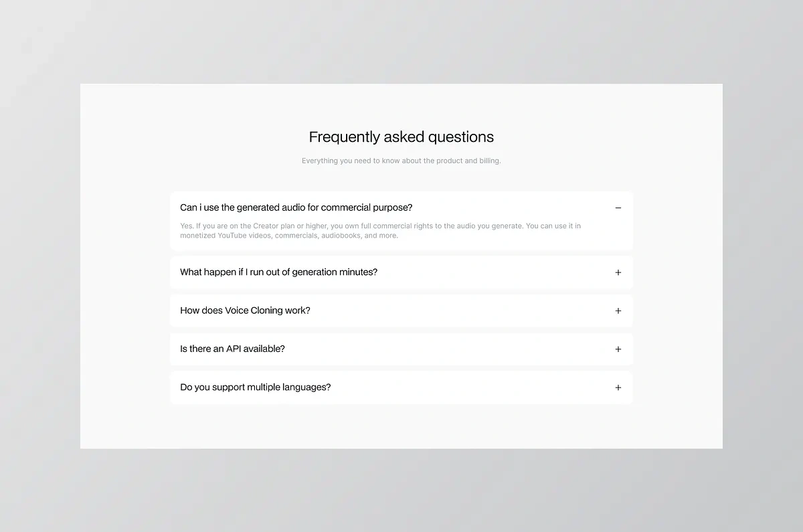The height and width of the screenshot is (532, 803).
Task: Expand multiple languages row with its plus icon
Action: point(618,387)
